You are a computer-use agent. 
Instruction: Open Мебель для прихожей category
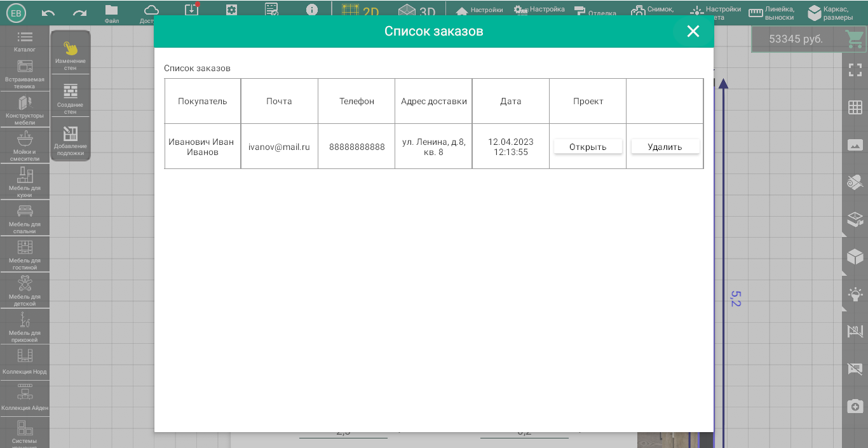(x=25, y=327)
